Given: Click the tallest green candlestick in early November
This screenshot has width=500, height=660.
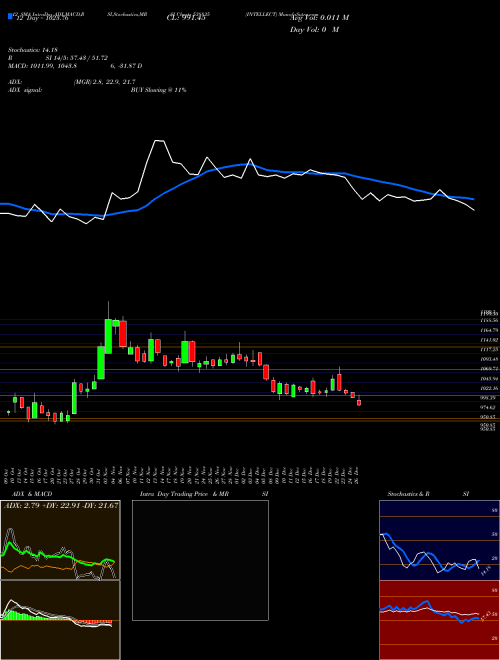Looking at the screenshot, I should pyautogui.click(x=108, y=336).
